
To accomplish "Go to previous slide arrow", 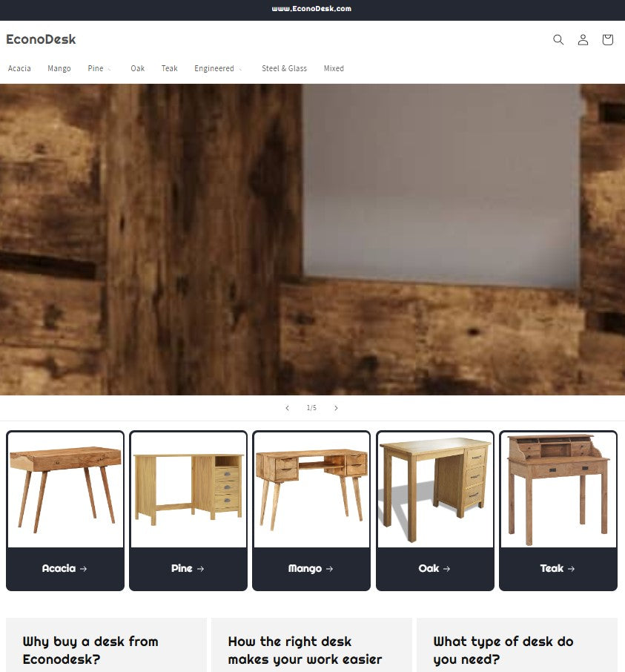I will (x=288, y=408).
